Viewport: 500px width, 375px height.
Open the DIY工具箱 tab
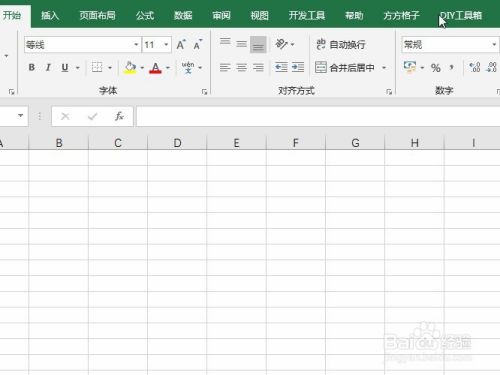[461, 15]
